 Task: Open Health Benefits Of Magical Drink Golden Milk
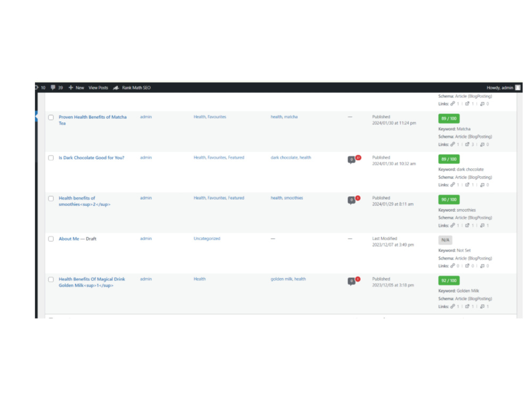tap(92, 282)
